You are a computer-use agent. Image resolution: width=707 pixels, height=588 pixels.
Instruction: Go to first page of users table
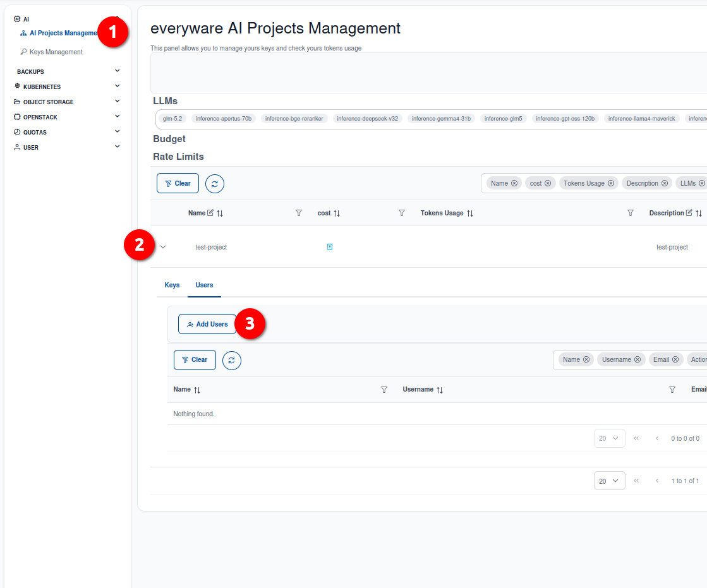point(636,438)
